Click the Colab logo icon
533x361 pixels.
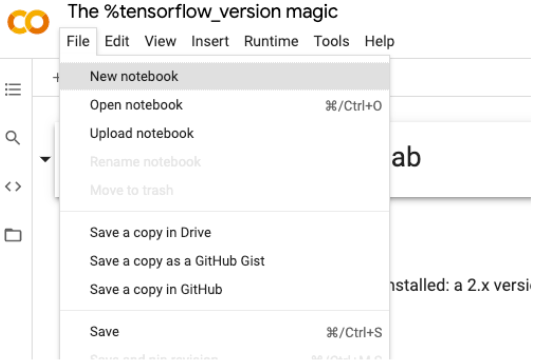(28, 22)
